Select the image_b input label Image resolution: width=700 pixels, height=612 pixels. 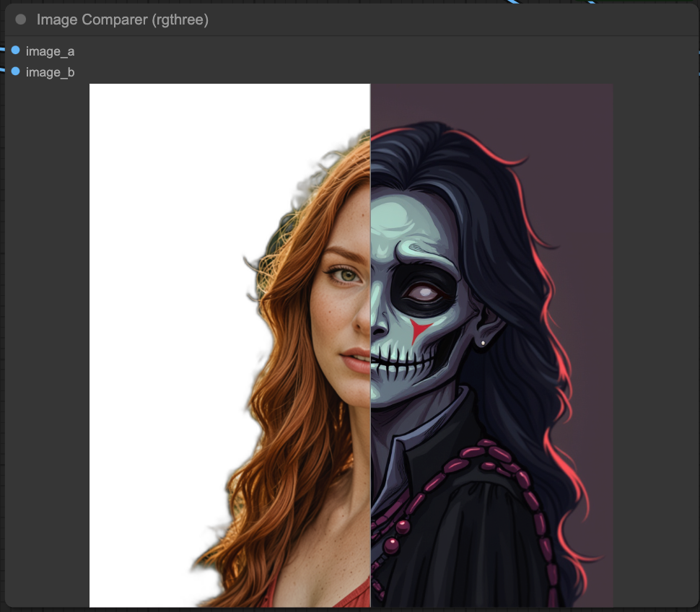point(50,72)
